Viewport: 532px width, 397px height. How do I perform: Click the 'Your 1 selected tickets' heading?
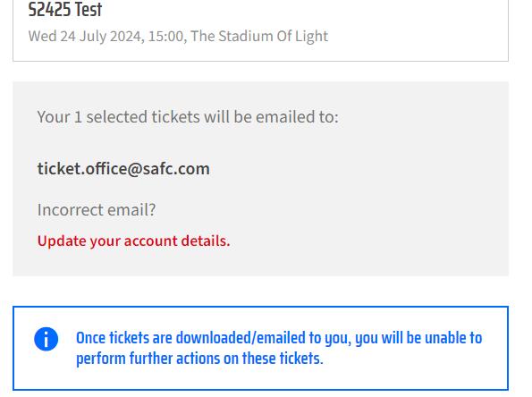click(x=188, y=117)
